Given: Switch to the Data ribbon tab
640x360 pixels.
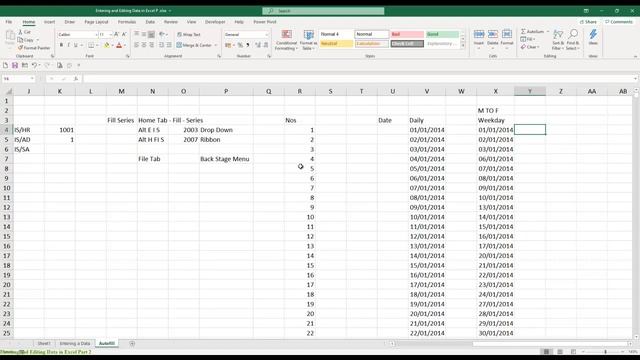Looking at the screenshot, I should coord(150,22).
